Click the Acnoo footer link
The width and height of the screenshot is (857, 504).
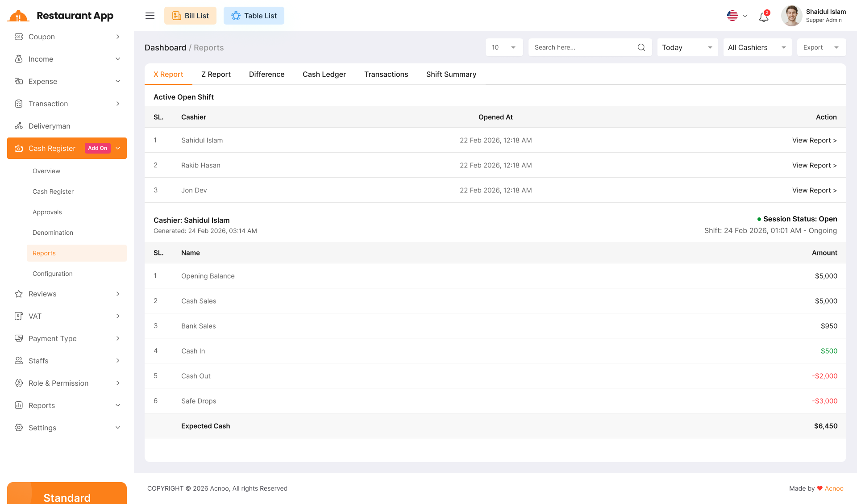834,488
